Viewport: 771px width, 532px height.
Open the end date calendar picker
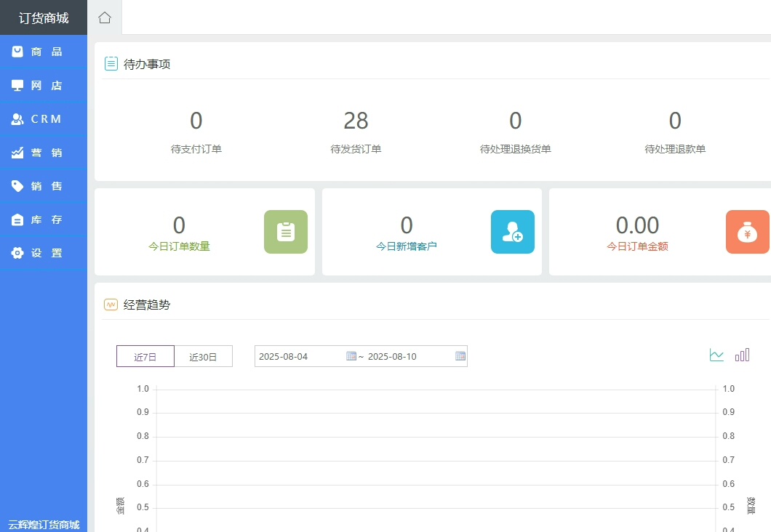pyautogui.click(x=460, y=356)
